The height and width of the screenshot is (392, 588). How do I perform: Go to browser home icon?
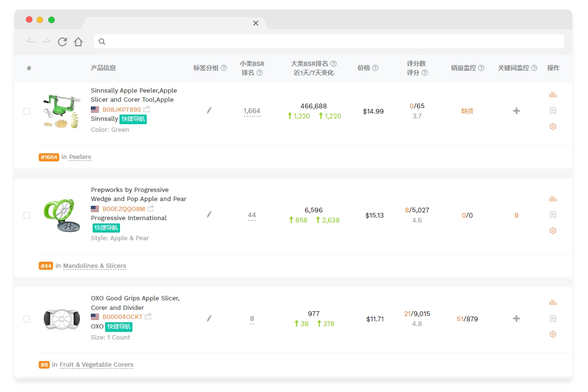(x=78, y=42)
